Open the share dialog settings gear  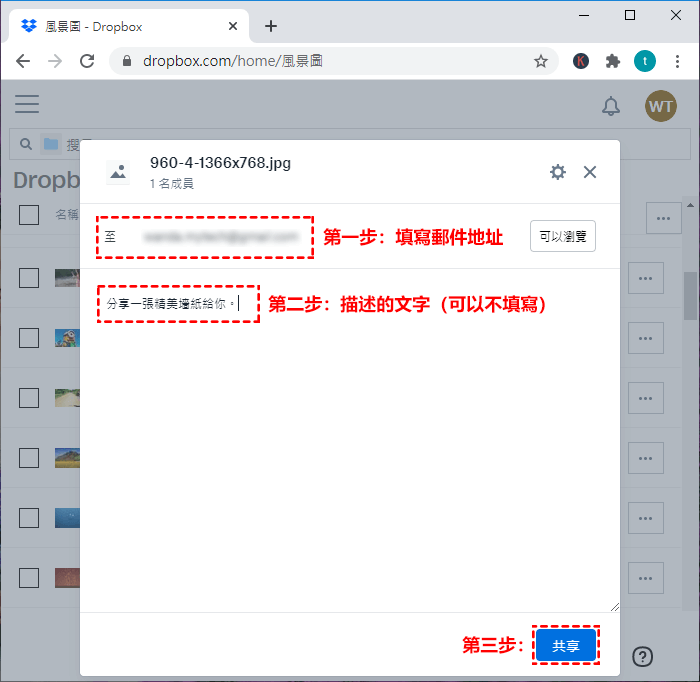[x=558, y=172]
